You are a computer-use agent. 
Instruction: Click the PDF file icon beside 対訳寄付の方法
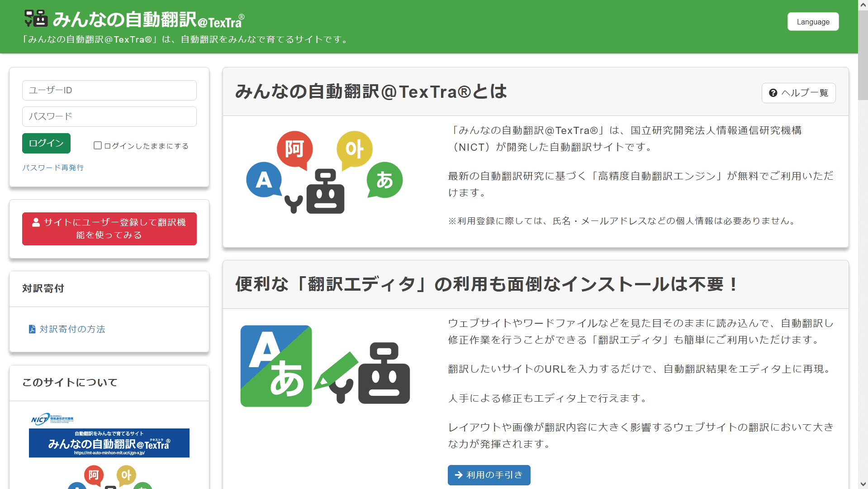(32, 329)
